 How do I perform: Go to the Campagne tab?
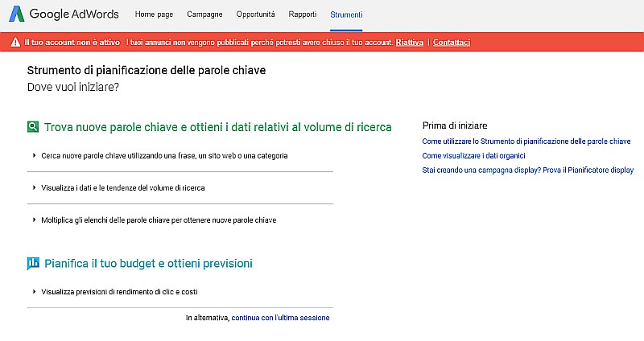click(x=204, y=14)
